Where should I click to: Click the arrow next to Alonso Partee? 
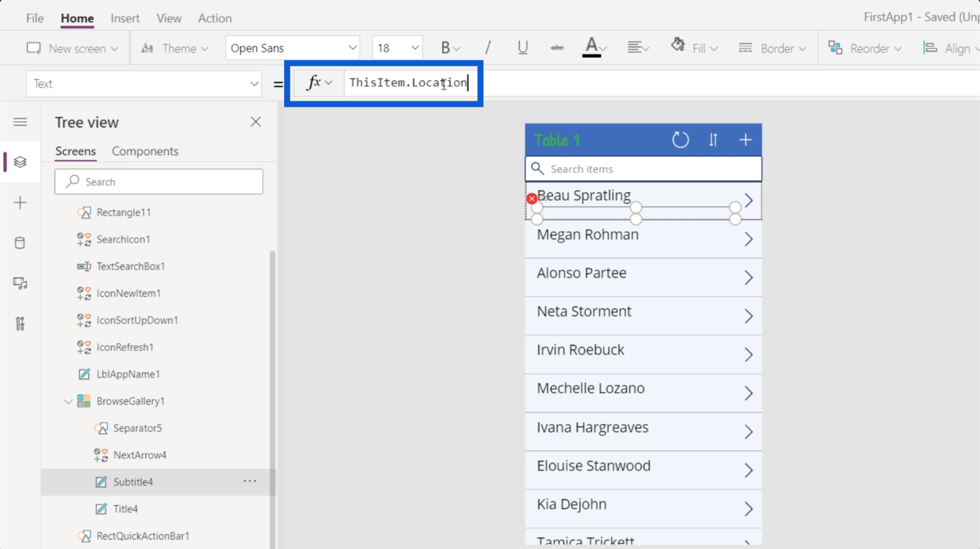(x=748, y=278)
